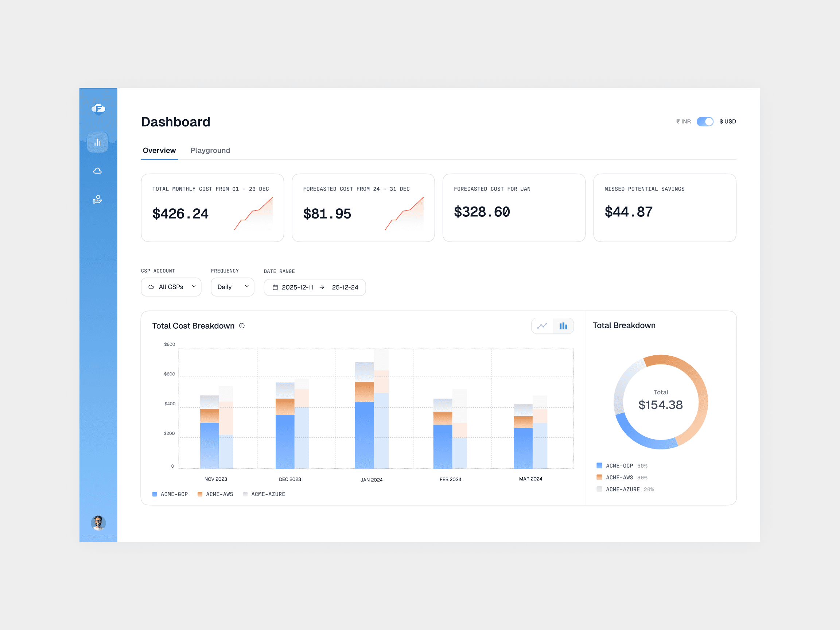Switch chart to bar view icon
Viewport: 840px width, 630px height.
[563, 326]
